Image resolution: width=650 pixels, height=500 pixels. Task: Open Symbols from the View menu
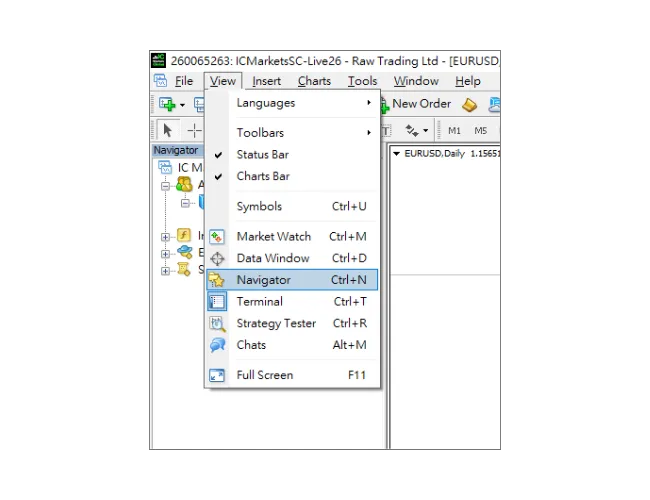click(x=259, y=207)
